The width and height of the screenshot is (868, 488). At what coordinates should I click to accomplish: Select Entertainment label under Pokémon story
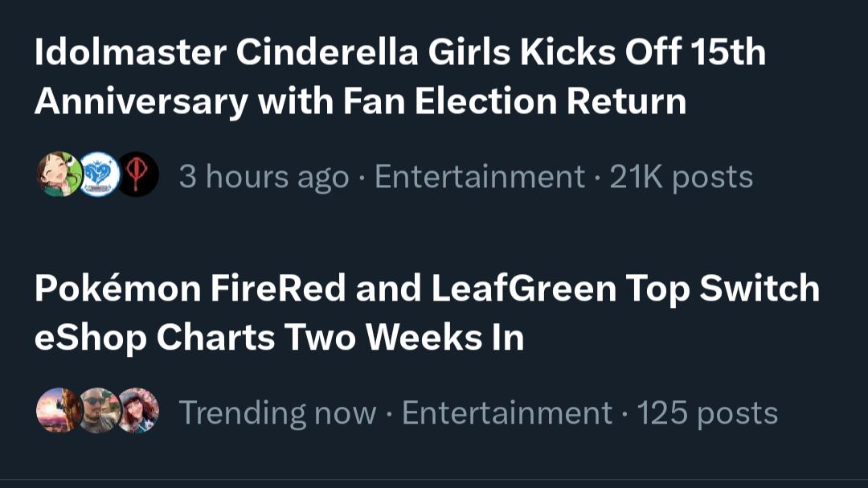point(506,412)
